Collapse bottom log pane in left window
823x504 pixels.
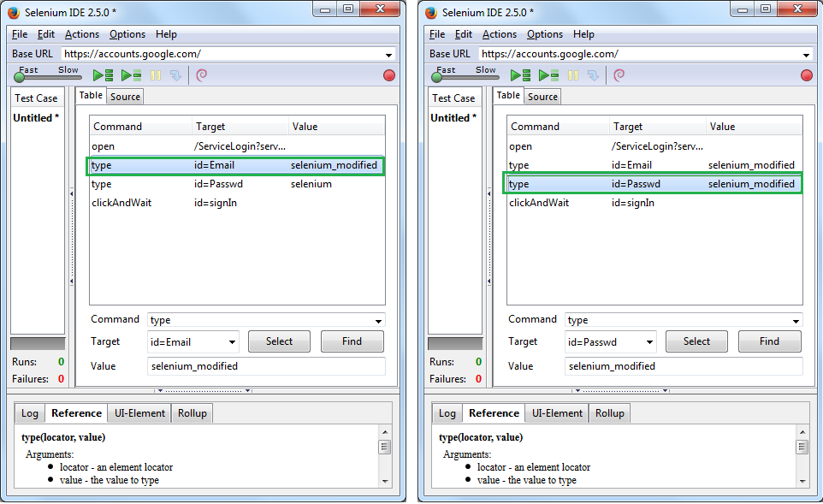[x=204, y=390]
